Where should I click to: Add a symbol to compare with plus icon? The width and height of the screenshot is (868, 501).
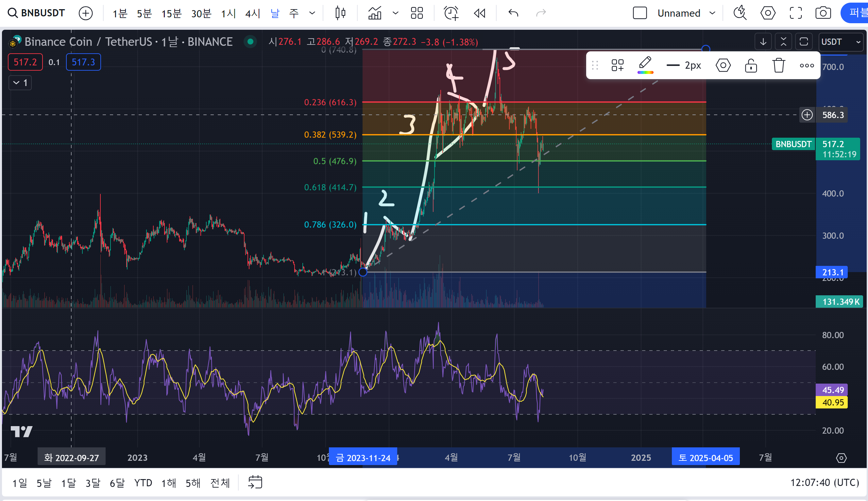pyautogui.click(x=86, y=13)
